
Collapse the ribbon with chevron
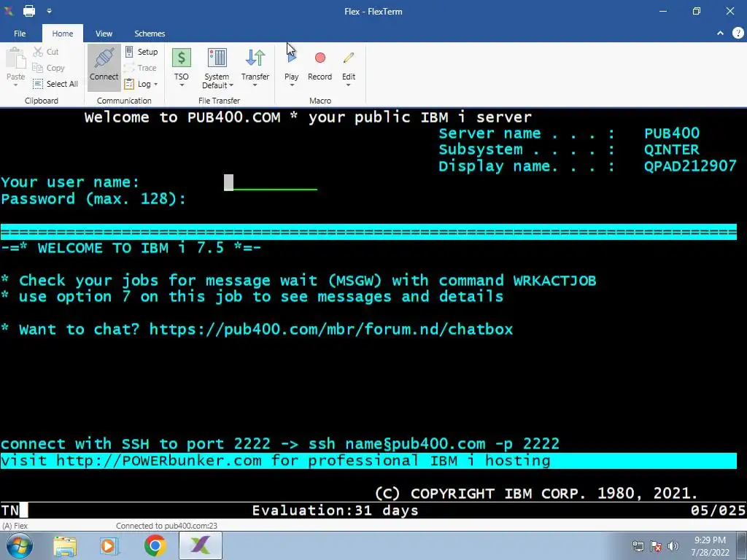click(x=720, y=33)
